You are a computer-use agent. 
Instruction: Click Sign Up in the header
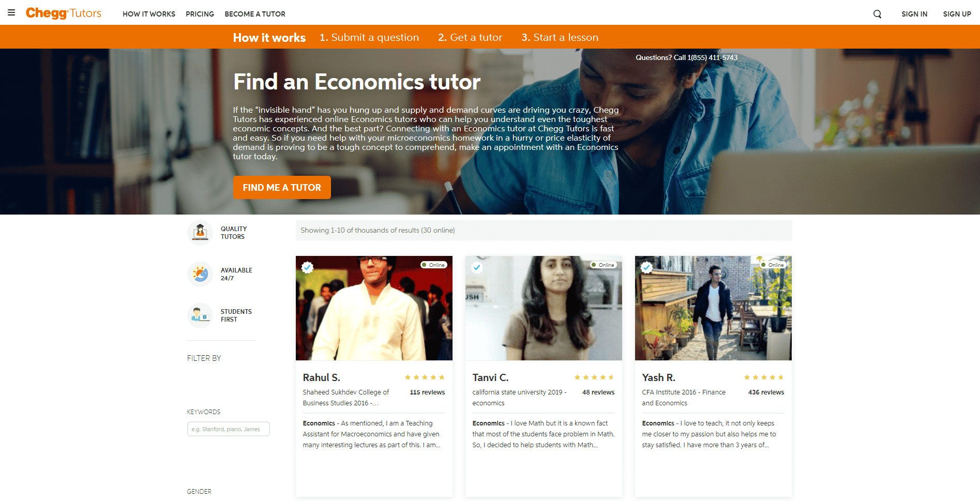point(957,14)
